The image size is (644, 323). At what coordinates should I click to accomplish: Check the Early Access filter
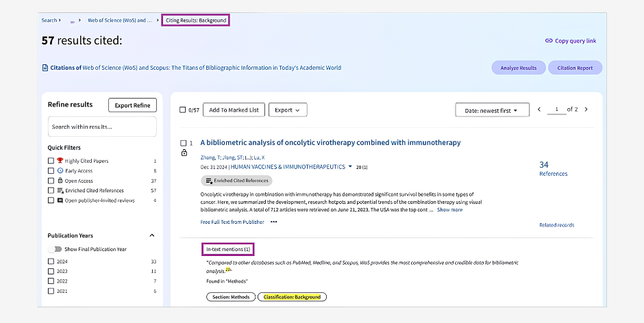point(51,170)
